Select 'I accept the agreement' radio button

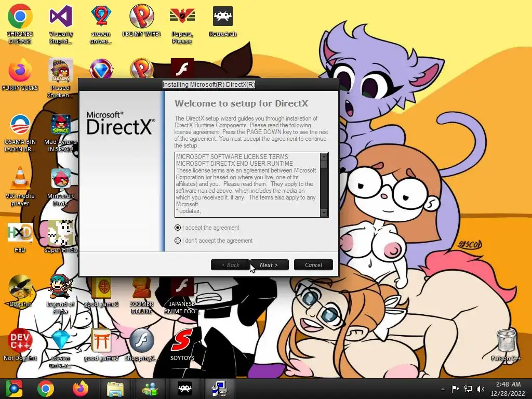pos(178,228)
